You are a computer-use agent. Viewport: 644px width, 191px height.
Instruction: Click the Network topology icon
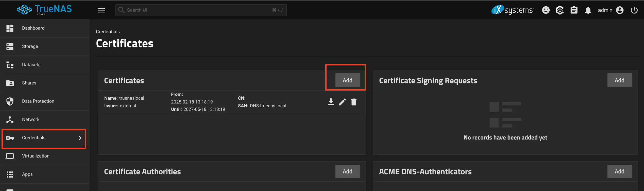(x=10, y=119)
